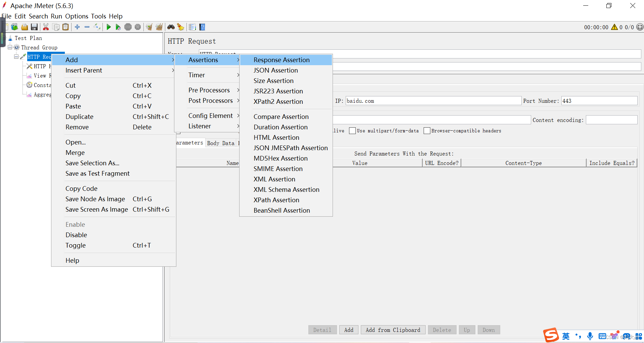
Task: Start the test with green play icon
Action: (x=109, y=27)
